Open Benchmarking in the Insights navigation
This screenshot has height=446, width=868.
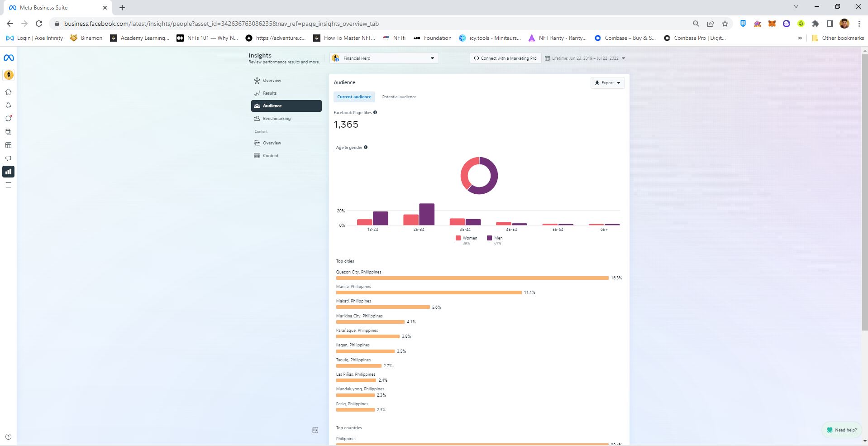coord(286,119)
